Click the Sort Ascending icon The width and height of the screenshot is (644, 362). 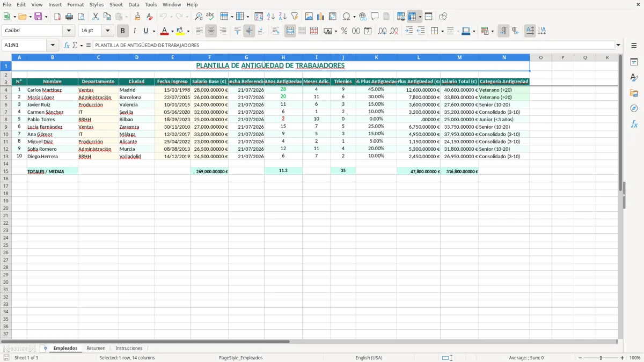pos(271,17)
